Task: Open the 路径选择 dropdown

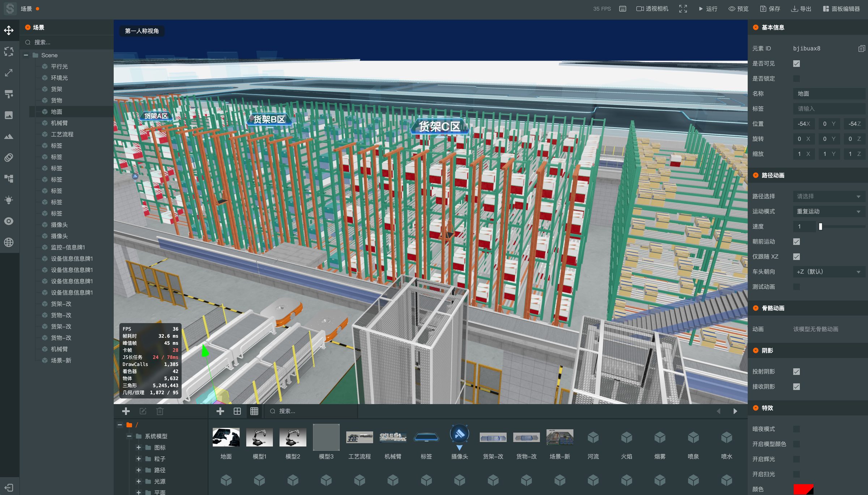Action: click(x=829, y=196)
